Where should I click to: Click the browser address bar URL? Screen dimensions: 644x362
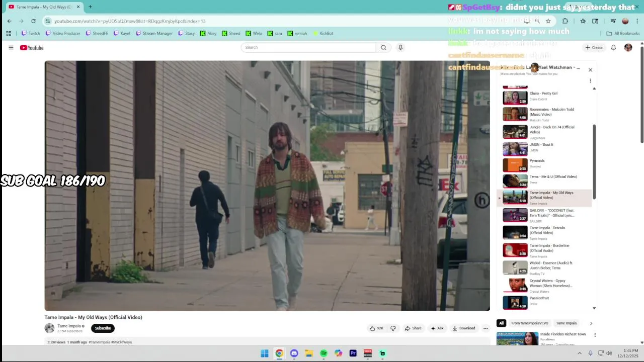[130, 21]
